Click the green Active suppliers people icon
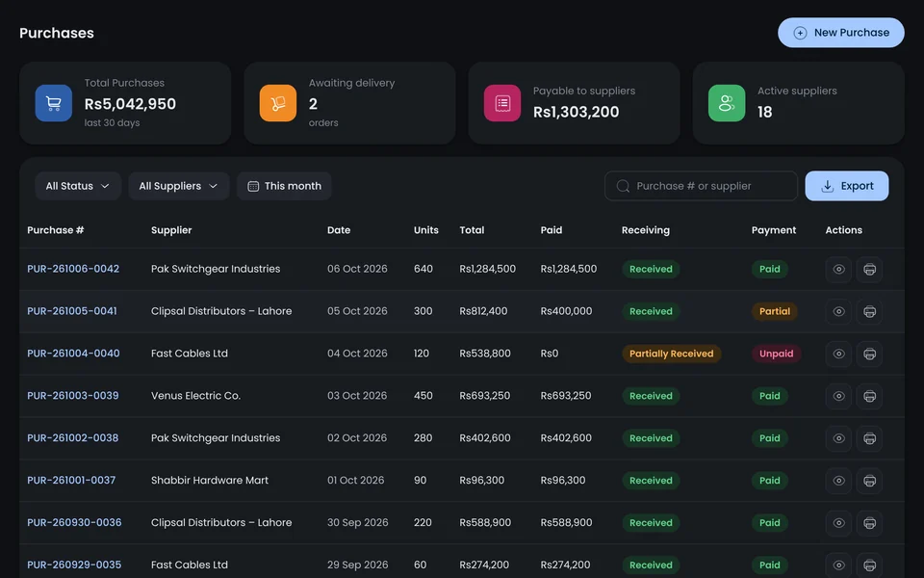Image resolution: width=924 pixels, height=578 pixels. click(x=727, y=103)
